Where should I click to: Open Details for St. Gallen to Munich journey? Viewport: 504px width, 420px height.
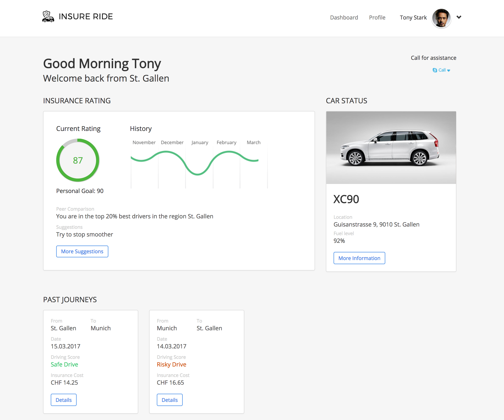[x=64, y=400]
